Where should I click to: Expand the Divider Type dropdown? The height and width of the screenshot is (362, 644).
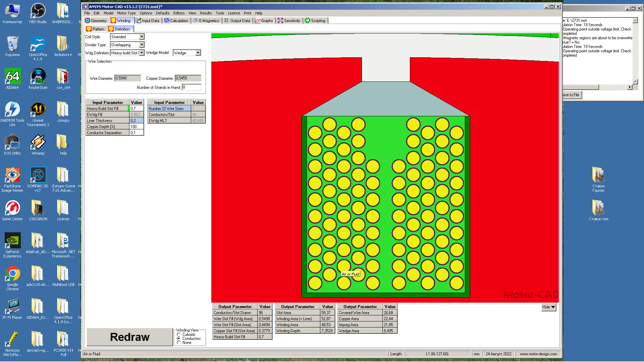pyautogui.click(x=142, y=45)
